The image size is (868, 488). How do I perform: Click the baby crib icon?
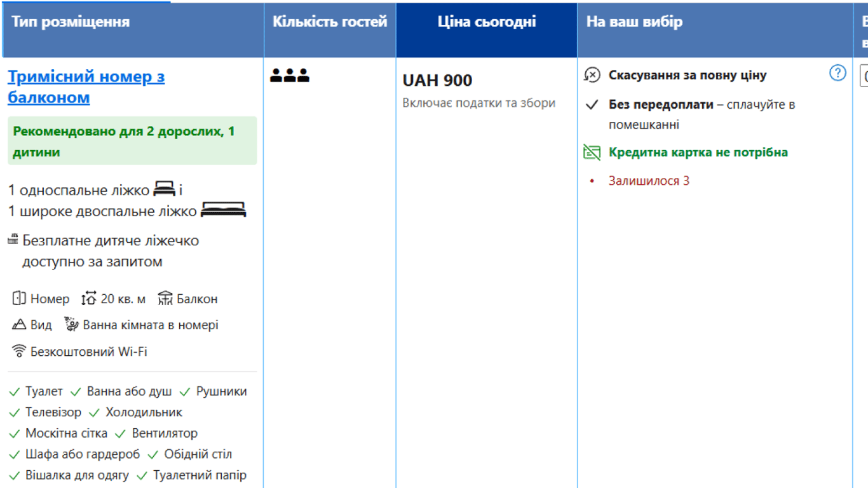(x=13, y=240)
